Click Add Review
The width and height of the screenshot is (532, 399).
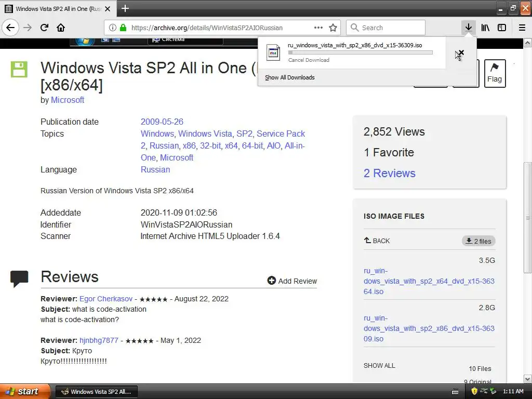pos(292,281)
